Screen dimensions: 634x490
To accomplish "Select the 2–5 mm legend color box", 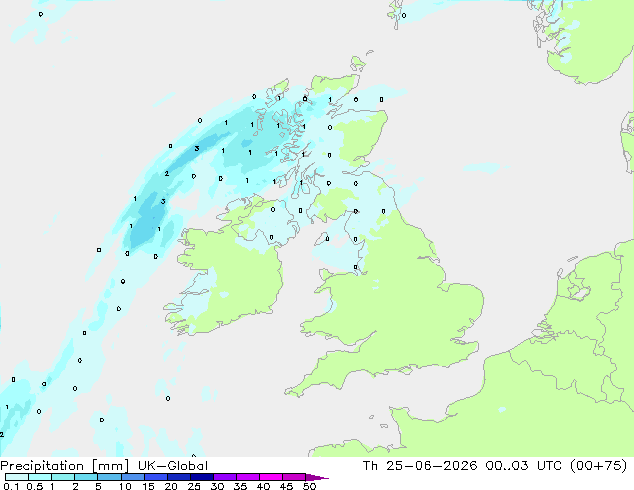I will click(x=87, y=477).
